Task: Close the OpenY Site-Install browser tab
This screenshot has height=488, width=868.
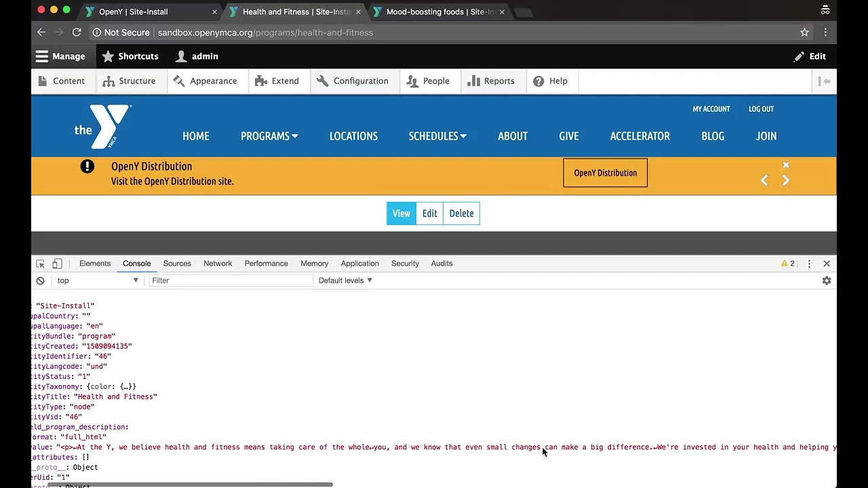Action: pyautogui.click(x=214, y=12)
